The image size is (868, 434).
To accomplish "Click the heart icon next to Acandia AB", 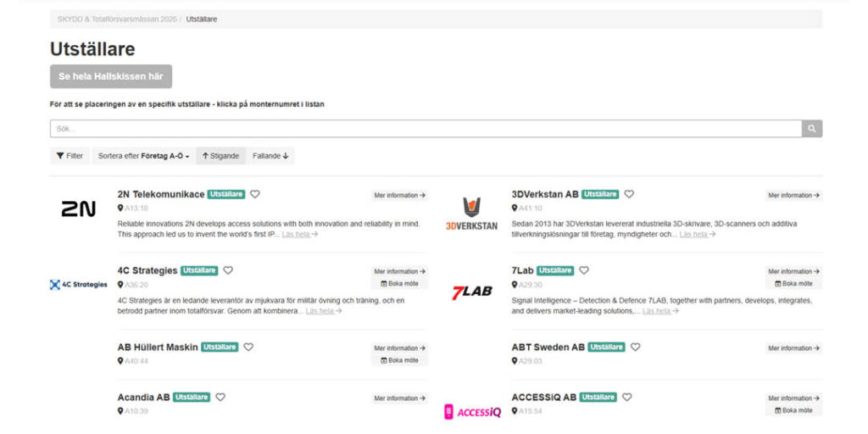I will 220,397.
